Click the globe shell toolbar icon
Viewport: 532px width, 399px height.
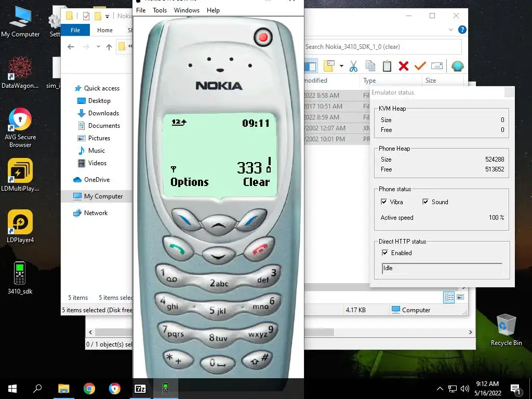click(x=457, y=66)
